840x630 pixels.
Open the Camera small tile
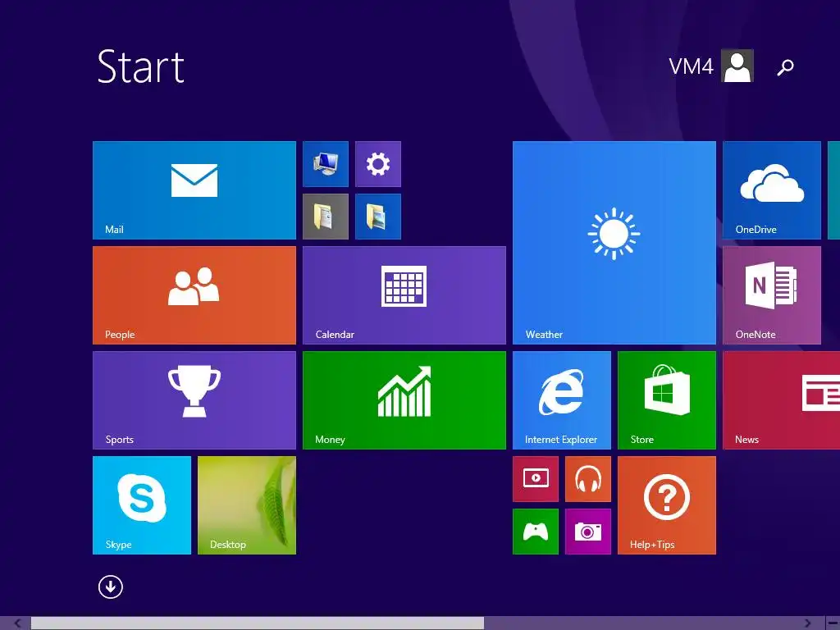click(x=587, y=532)
